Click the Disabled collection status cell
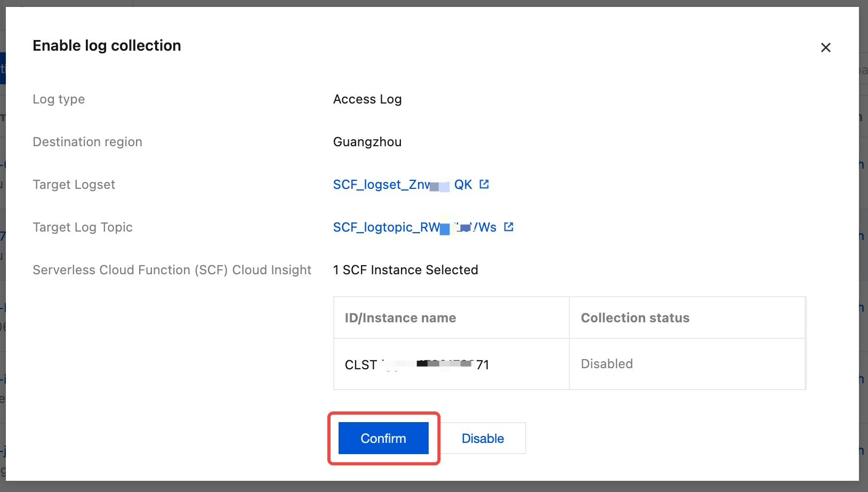The image size is (868, 492). tap(606, 364)
